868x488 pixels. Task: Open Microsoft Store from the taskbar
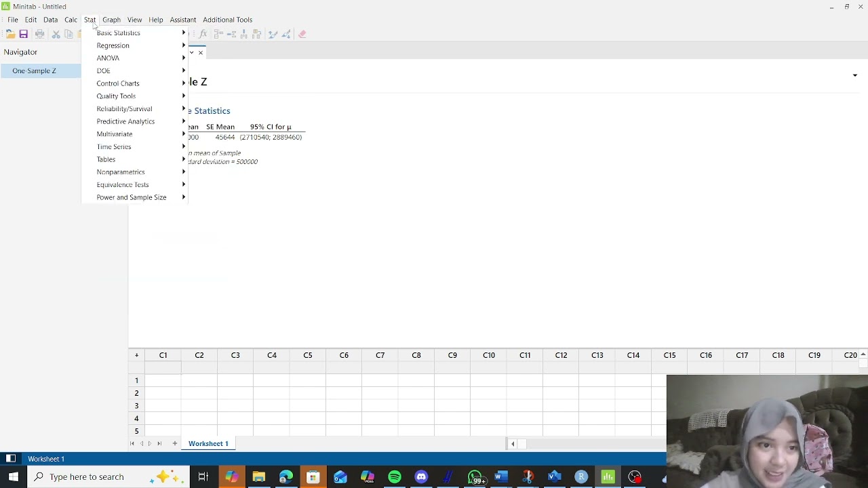pyautogui.click(x=313, y=476)
